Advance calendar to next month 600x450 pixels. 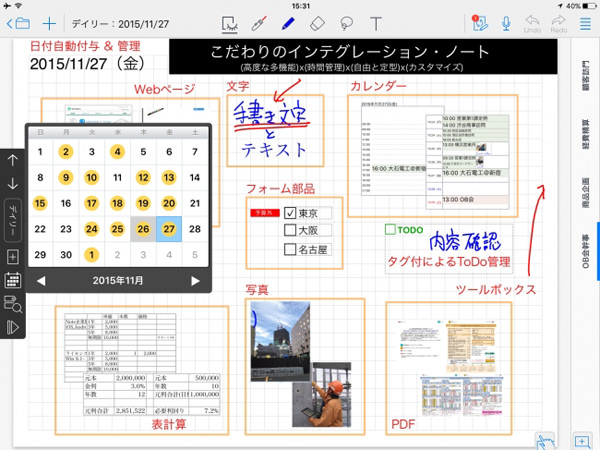click(x=195, y=281)
